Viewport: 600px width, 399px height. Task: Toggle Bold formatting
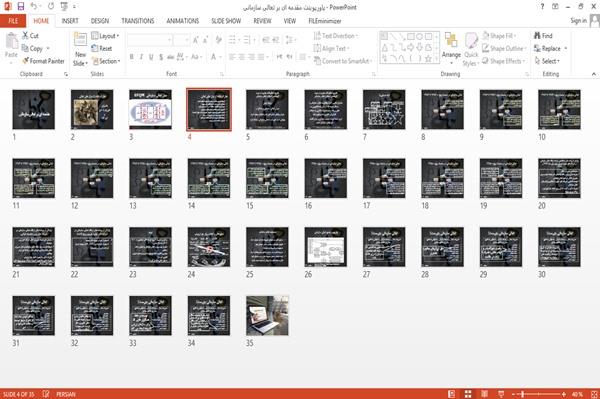[x=132, y=57]
